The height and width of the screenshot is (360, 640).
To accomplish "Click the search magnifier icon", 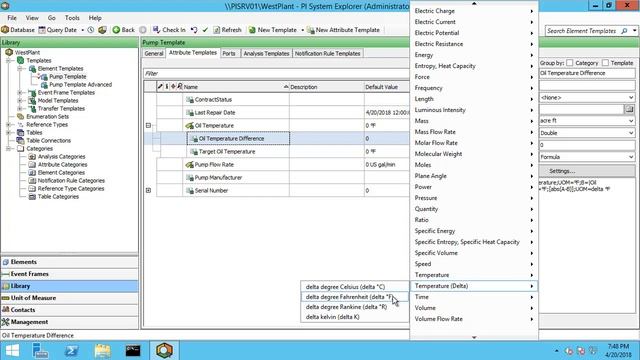I will click(x=624, y=31).
